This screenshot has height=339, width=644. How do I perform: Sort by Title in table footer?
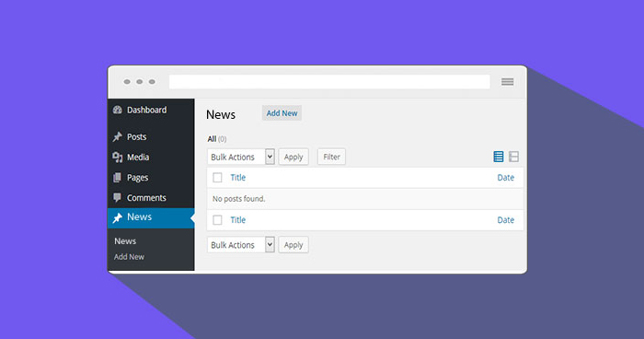(237, 219)
